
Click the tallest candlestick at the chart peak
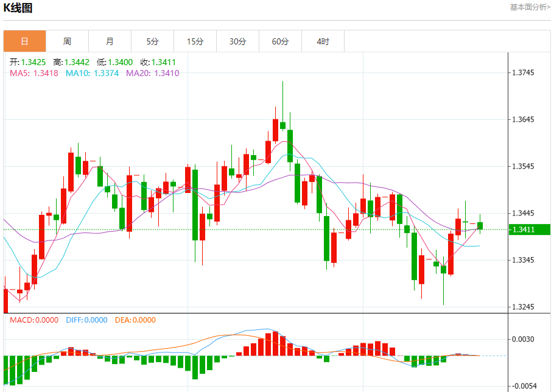pos(282,106)
